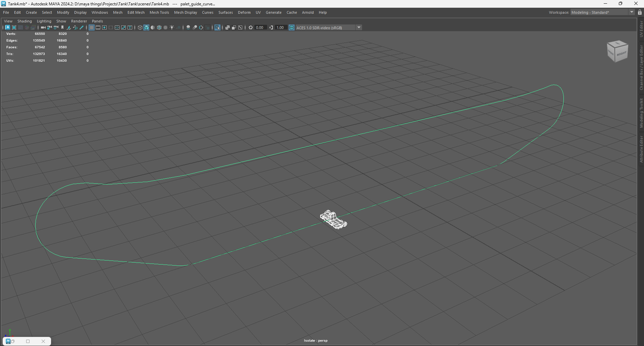Open the Mesh Tools menu
Viewport: 644px width, 346px height.
(159, 12)
